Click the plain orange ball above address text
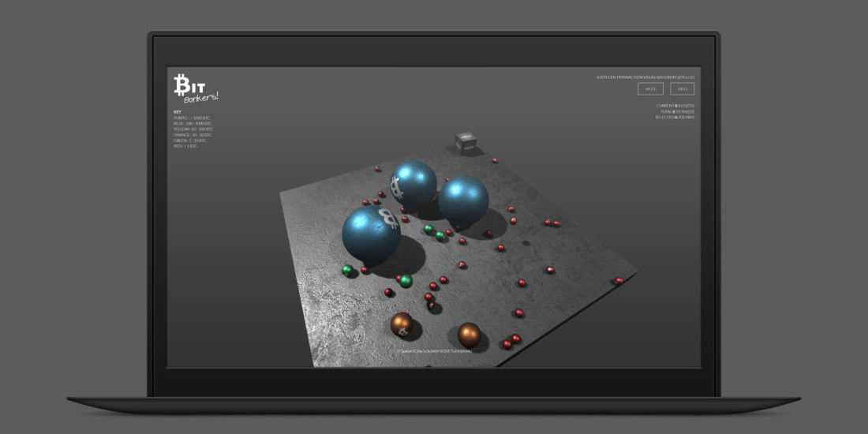The width and height of the screenshot is (868, 434). (469, 335)
